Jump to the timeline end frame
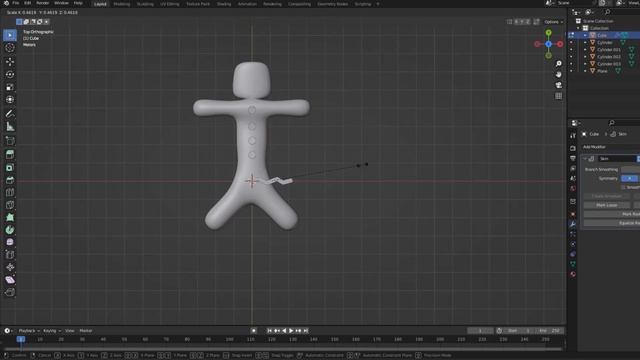The width and height of the screenshot is (640, 360). coord(306,331)
